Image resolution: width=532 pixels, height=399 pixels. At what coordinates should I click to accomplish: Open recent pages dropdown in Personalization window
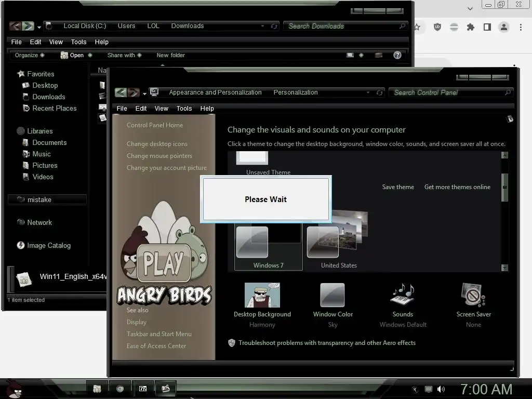(x=144, y=94)
